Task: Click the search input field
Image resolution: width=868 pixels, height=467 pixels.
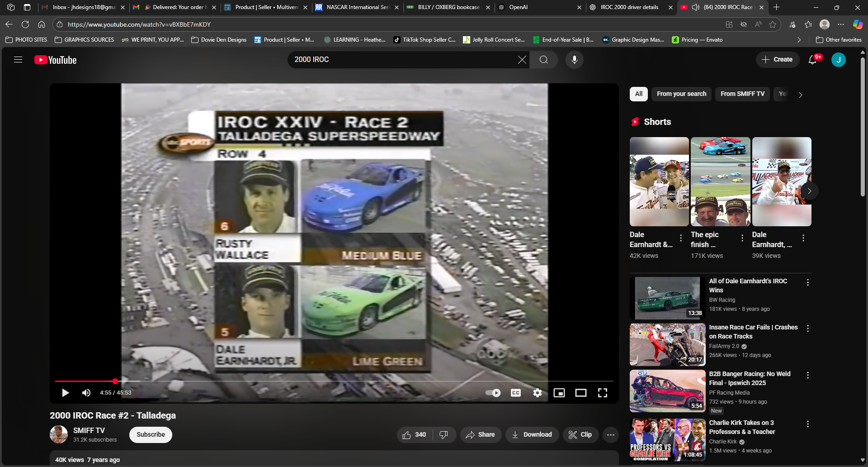Action: tap(402, 60)
